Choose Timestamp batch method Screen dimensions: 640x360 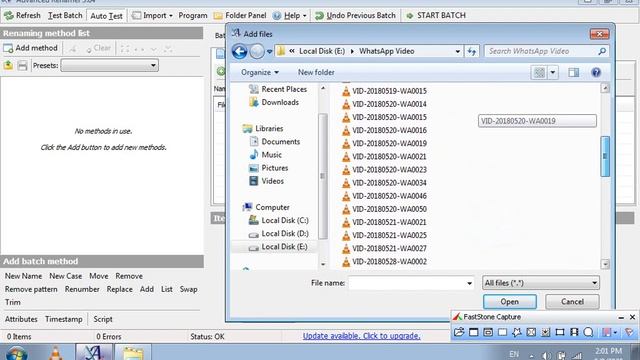click(x=64, y=319)
